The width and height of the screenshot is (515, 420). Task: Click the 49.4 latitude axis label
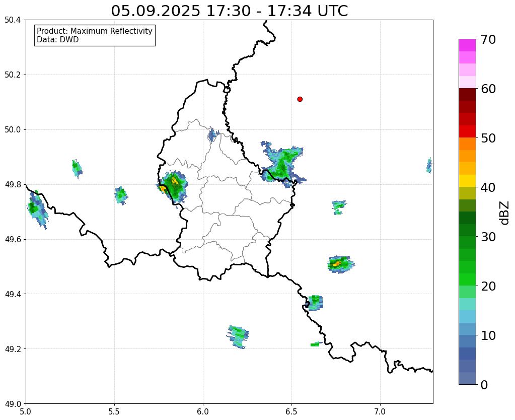point(13,294)
